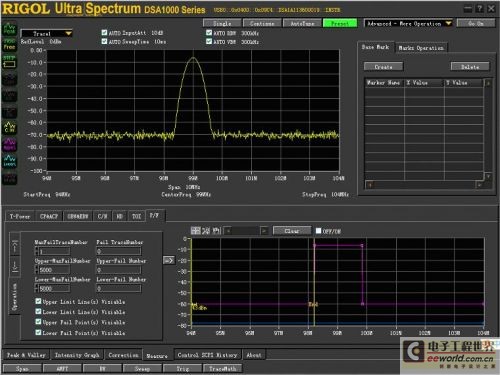Click the Single sweep button
The width and height of the screenshot is (500, 375).
pyautogui.click(x=222, y=23)
